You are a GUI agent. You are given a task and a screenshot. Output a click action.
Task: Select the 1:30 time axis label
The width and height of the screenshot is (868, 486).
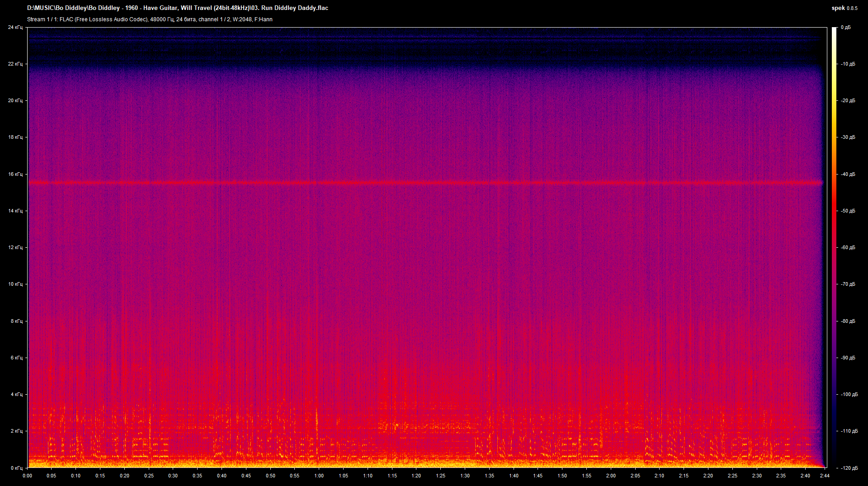tap(465, 476)
